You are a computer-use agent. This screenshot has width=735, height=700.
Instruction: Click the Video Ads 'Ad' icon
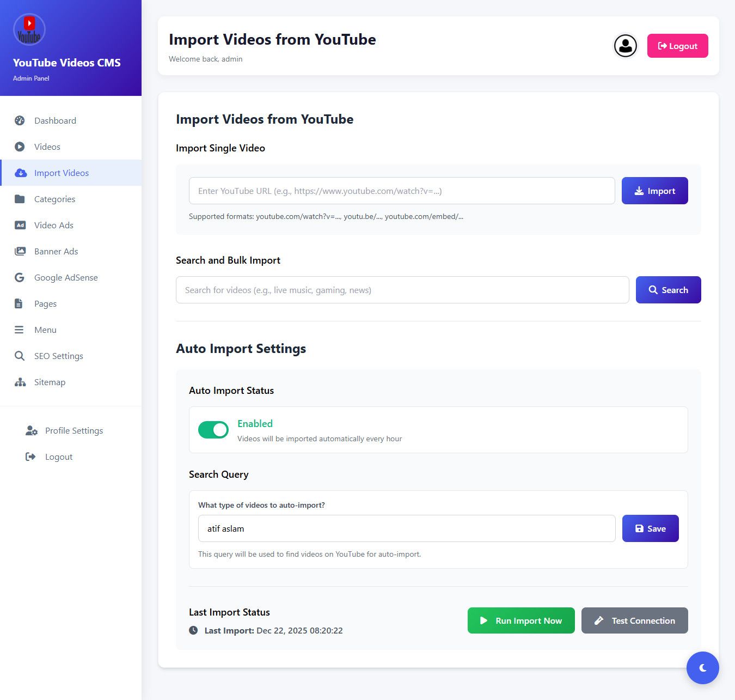20,225
